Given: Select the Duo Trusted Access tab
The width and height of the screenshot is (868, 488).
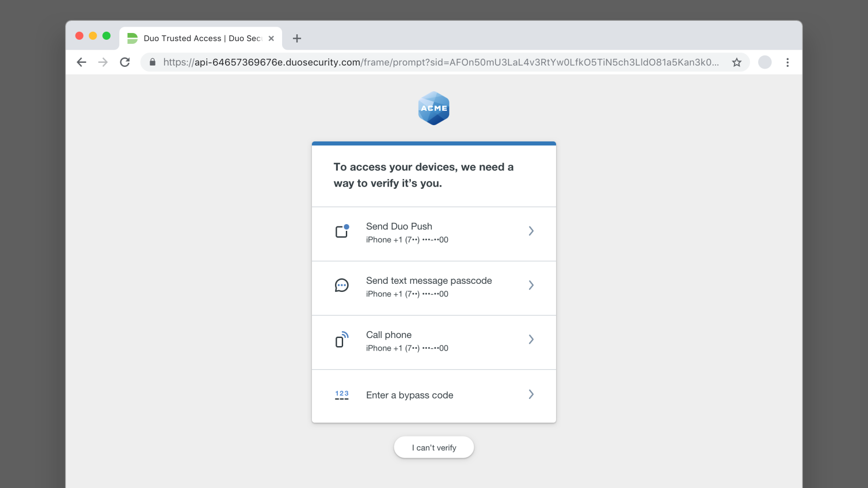Looking at the screenshot, I should click(201, 38).
